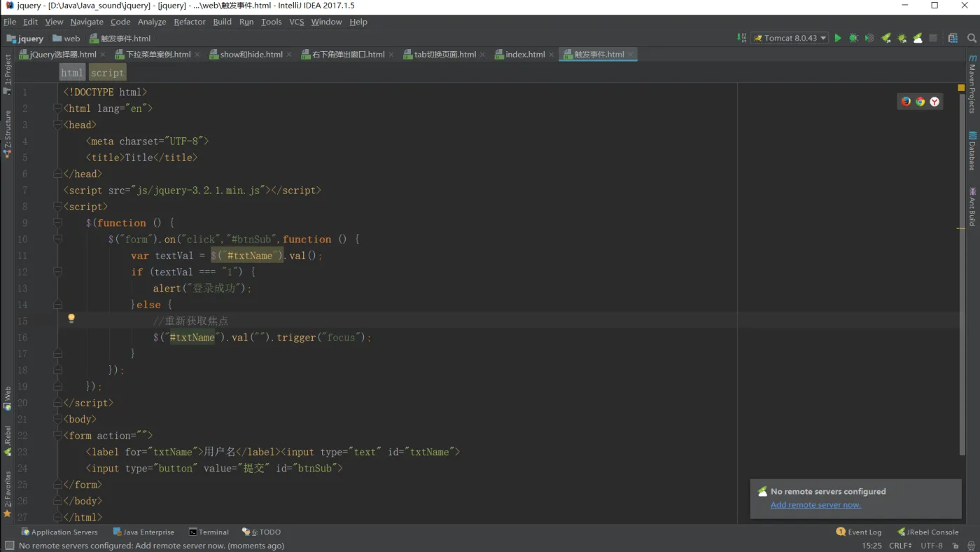Image resolution: width=980 pixels, height=552 pixels.
Task: Open Database side panel
Action: point(972,151)
